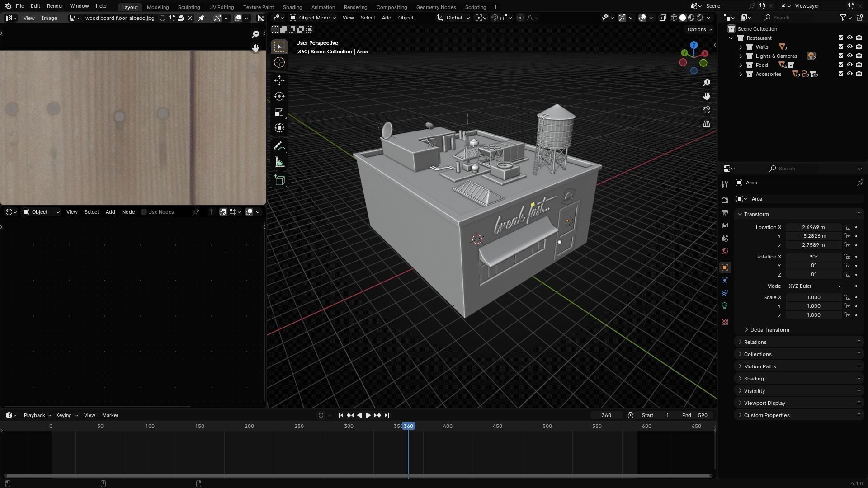
Task: Select the Add Cube tool
Action: click(279, 181)
